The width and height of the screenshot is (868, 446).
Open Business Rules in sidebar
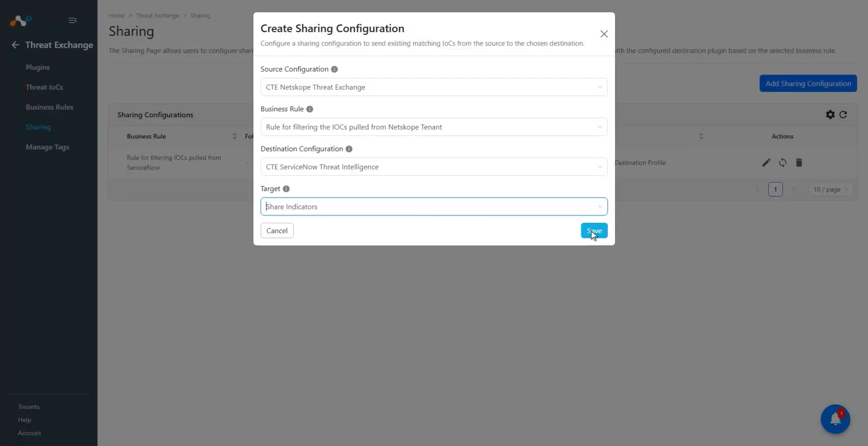click(x=49, y=107)
